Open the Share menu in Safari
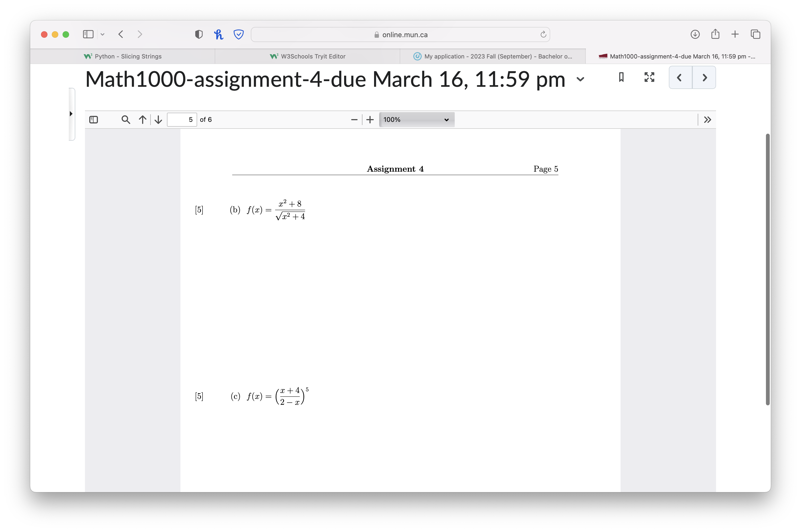This screenshot has width=801, height=532. tap(715, 34)
